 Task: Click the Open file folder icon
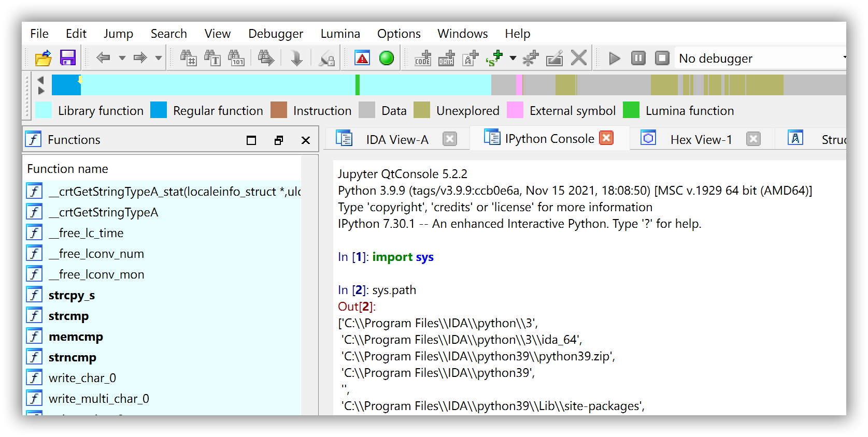43,58
